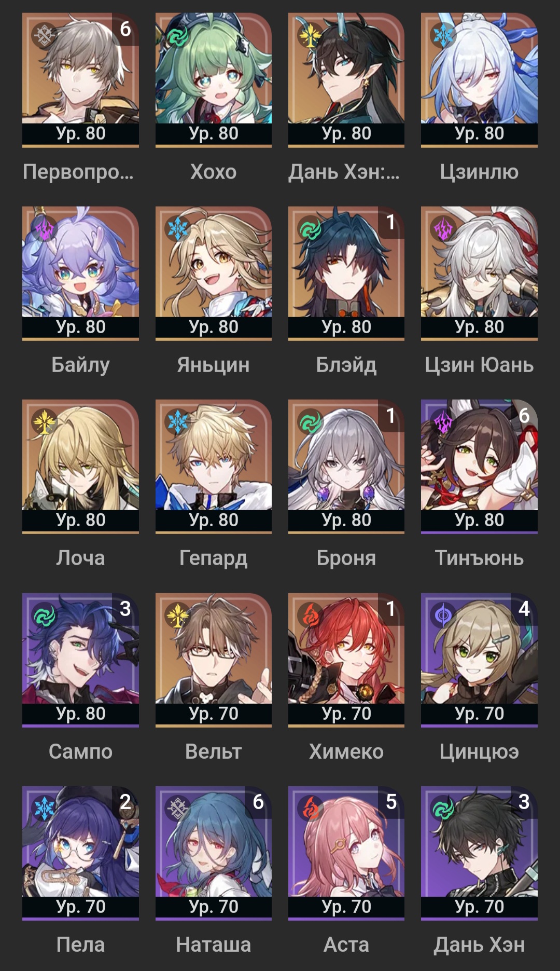The width and height of the screenshot is (560, 971).
Task: Select Блэйд character thumbnail
Action: click(346, 273)
